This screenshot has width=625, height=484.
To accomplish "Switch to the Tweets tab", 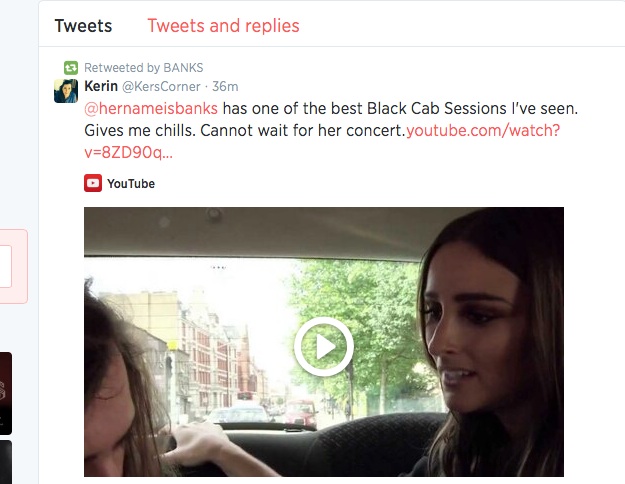I will [83, 26].
